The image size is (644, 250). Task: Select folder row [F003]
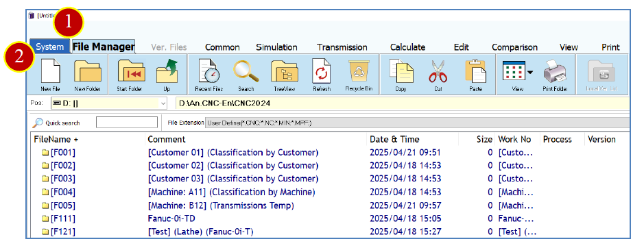pyautogui.click(x=330, y=179)
